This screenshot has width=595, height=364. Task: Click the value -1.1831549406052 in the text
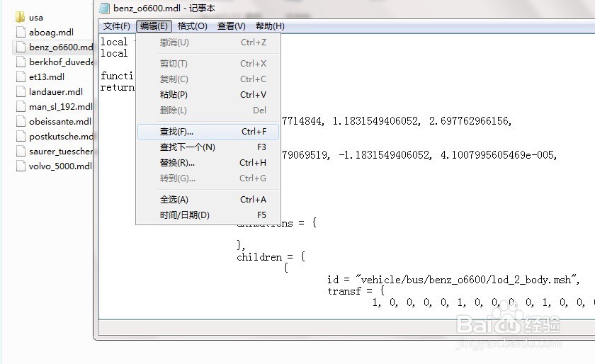(385, 155)
